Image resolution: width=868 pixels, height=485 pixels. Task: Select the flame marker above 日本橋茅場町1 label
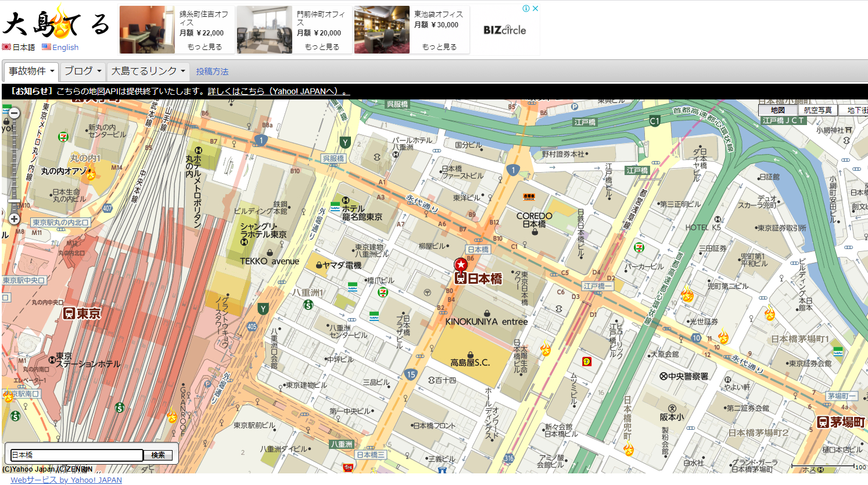tap(770, 313)
